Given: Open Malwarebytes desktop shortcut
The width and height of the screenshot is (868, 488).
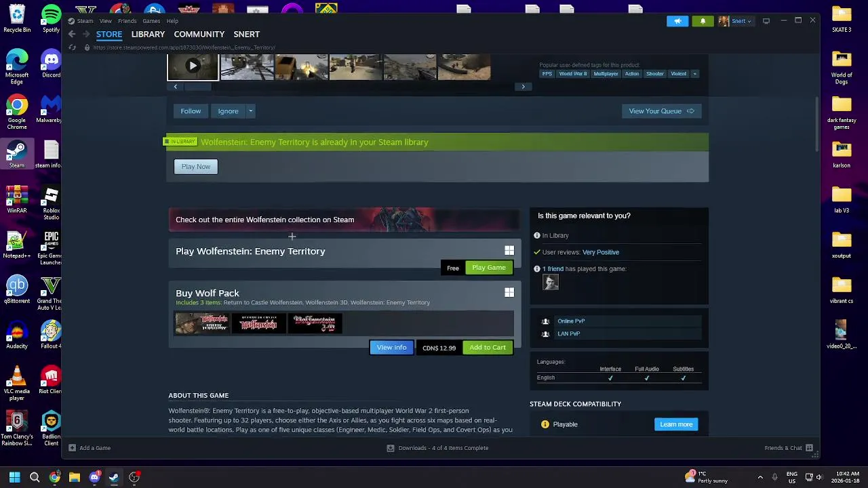Looking at the screenshot, I should coord(50,109).
